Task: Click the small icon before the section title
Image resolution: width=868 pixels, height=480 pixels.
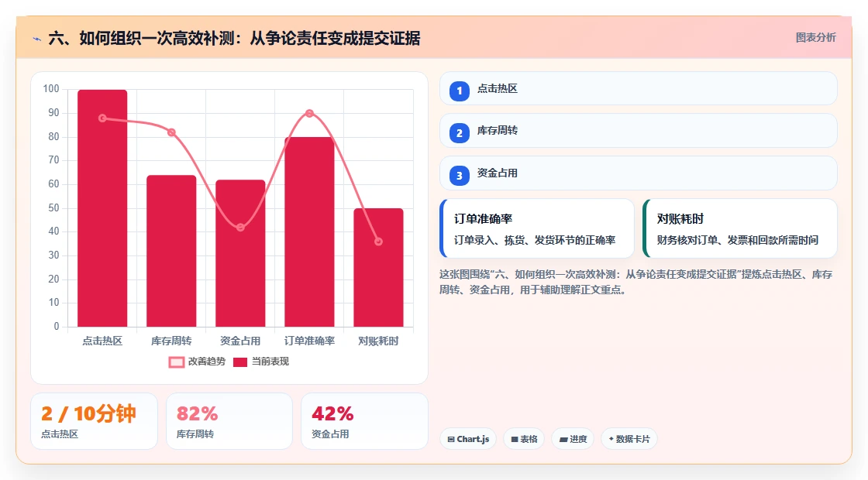Action: coord(37,39)
